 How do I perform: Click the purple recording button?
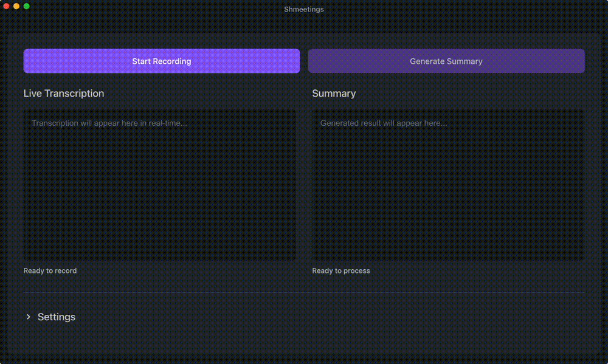click(x=161, y=61)
